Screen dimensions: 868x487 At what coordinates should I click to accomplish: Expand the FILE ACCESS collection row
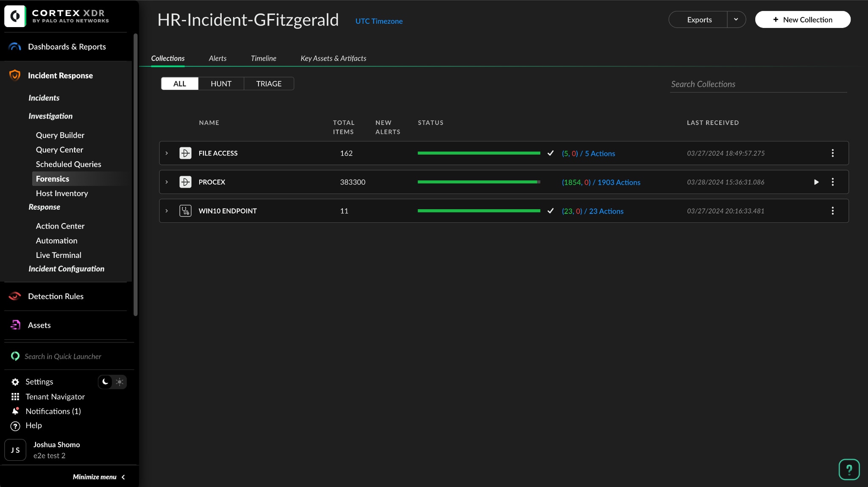pyautogui.click(x=167, y=153)
